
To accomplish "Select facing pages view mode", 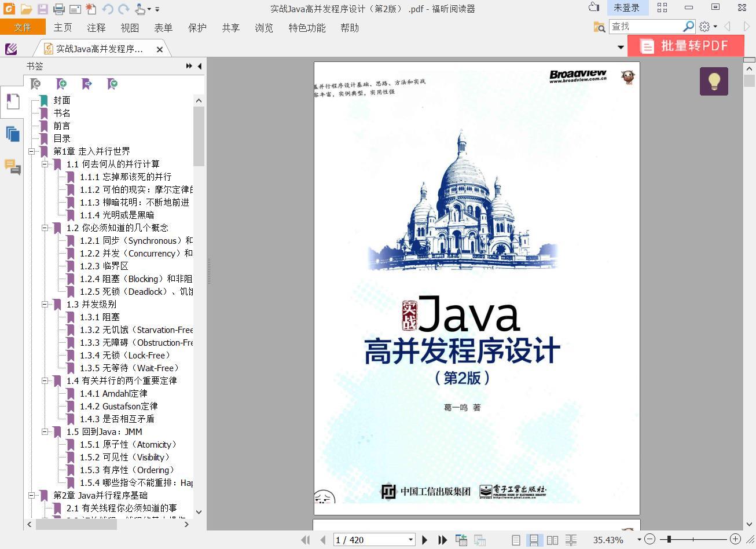I will click(x=552, y=540).
